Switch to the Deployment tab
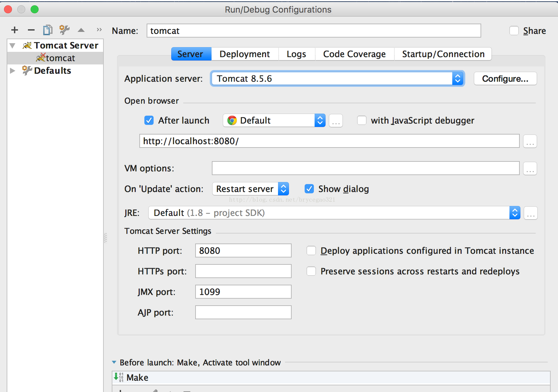 (245, 54)
